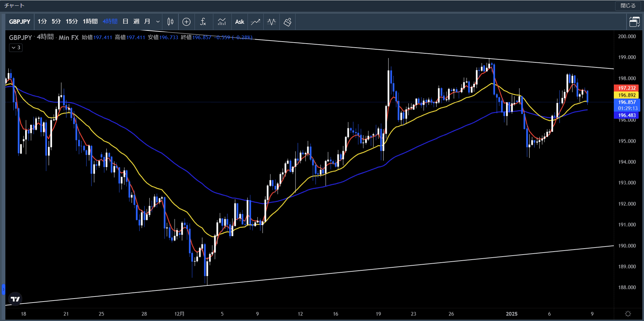This screenshot has height=321, width=644.
Task: Click the current price 196.857 label
Action: pos(627,102)
